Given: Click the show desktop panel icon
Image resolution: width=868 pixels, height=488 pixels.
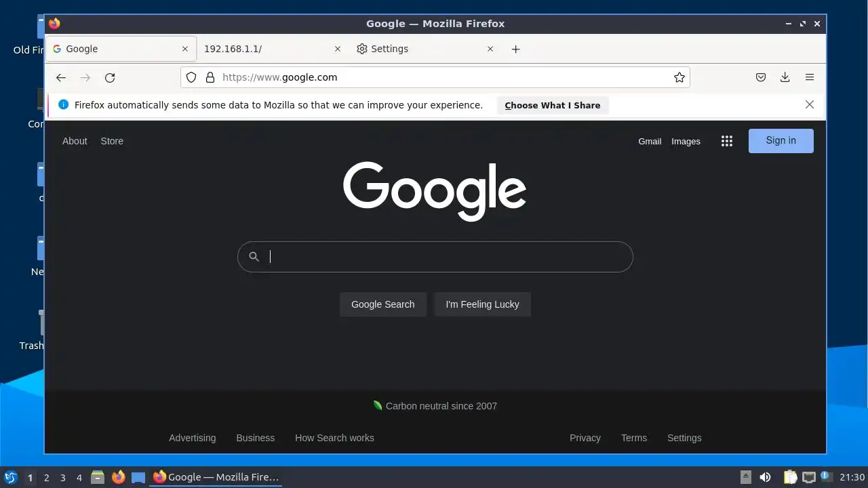Looking at the screenshot, I should tap(138, 477).
